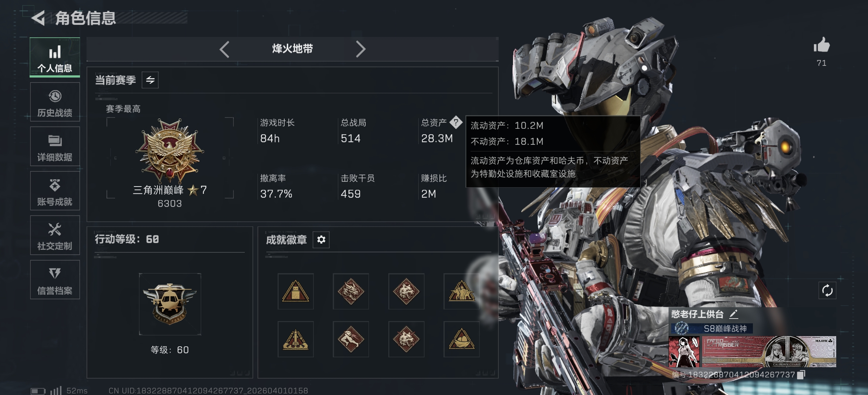Screen dimensions: 868x395
Task: Switch to next mode with right chevron
Action: click(361, 49)
